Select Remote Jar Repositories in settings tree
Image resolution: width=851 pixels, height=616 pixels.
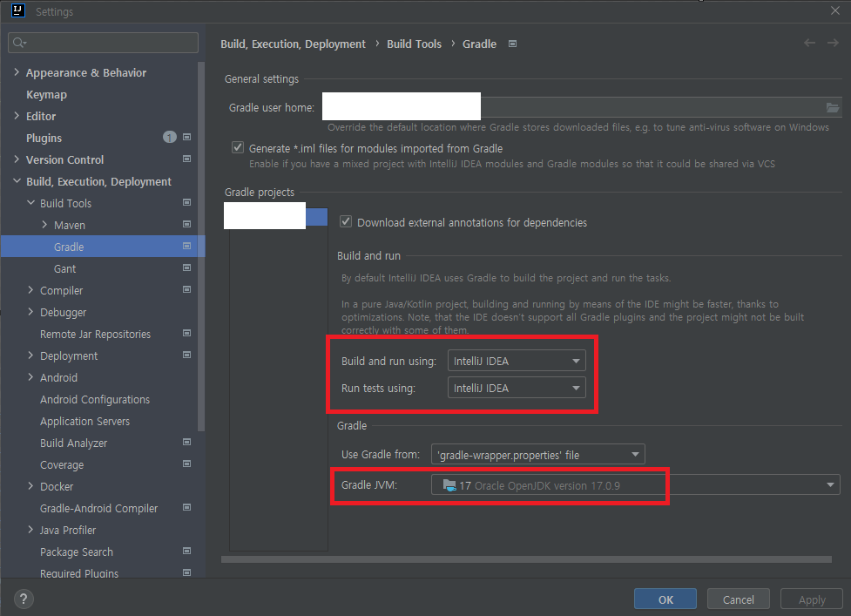95,335
